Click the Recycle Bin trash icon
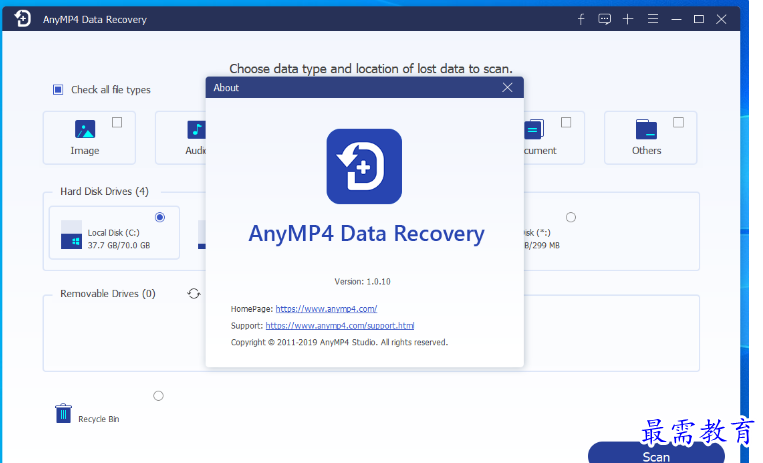 (x=63, y=413)
